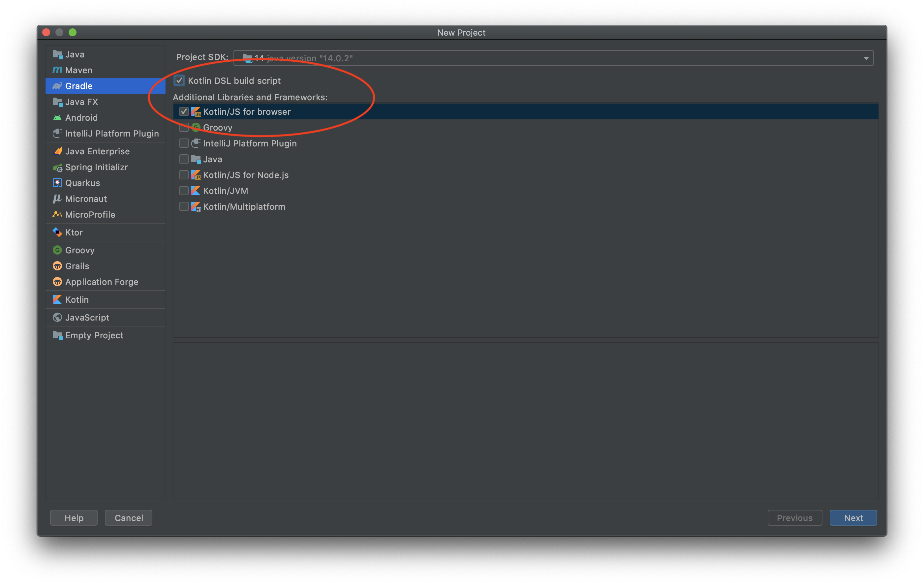Image resolution: width=924 pixels, height=585 pixels.
Task: Click the Help button for assistance
Action: tap(74, 517)
